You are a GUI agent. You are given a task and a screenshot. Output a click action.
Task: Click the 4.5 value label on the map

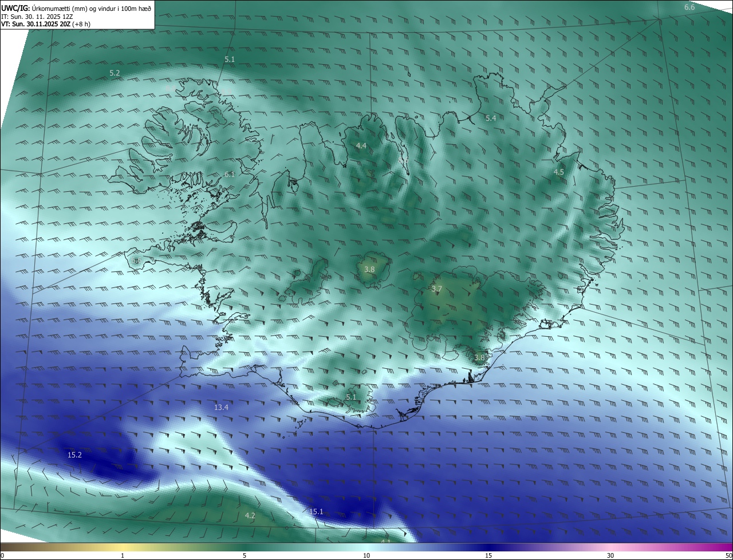(x=559, y=172)
